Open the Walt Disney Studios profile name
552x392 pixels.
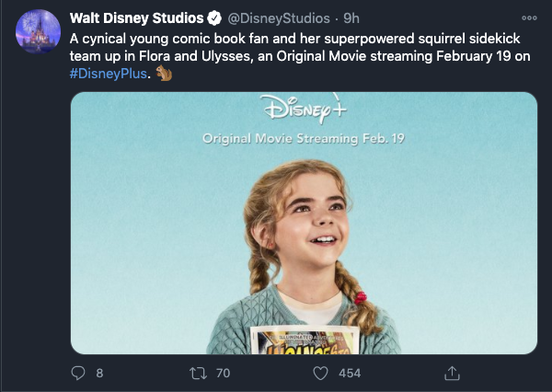point(136,18)
